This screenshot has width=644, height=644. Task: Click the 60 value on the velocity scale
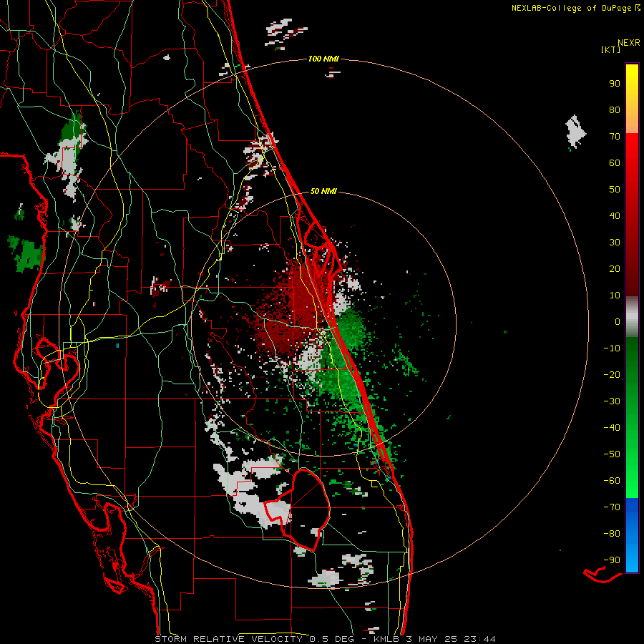point(615,162)
